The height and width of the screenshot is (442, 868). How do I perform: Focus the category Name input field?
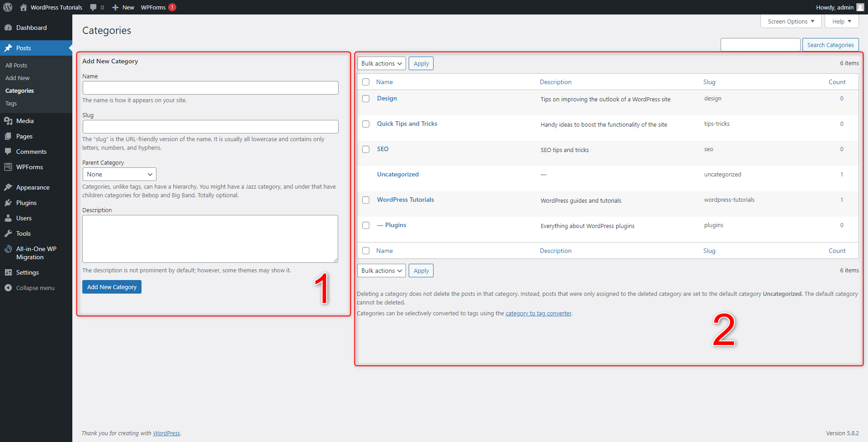pos(210,88)
